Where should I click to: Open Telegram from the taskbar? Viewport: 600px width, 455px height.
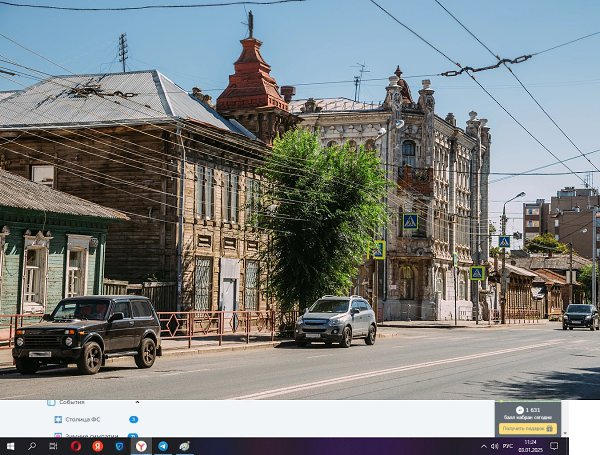[163, 446]
